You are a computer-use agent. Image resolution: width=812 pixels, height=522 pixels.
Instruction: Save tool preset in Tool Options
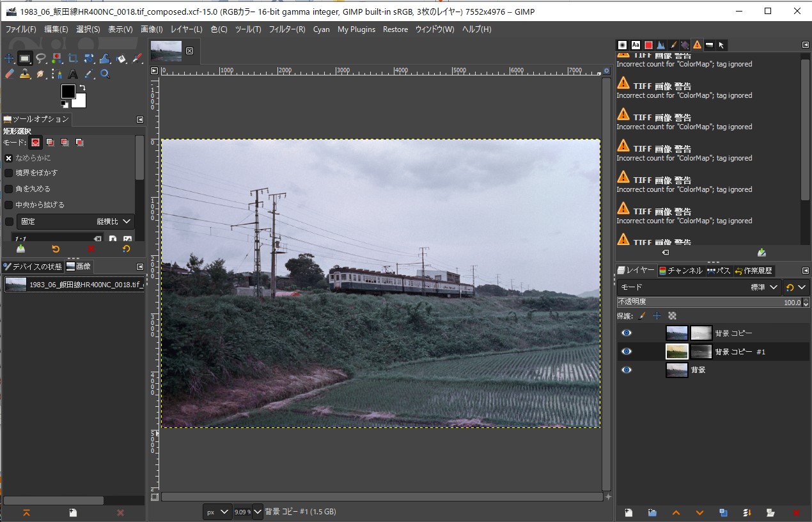point(20,249)
